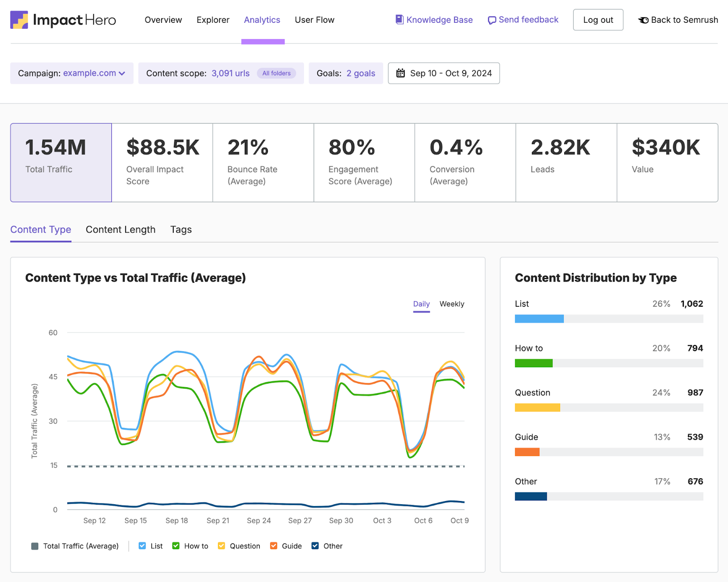Click the gray Total Traffic legend square
Screen dimensions: 728x582
(x=35, y=546)
